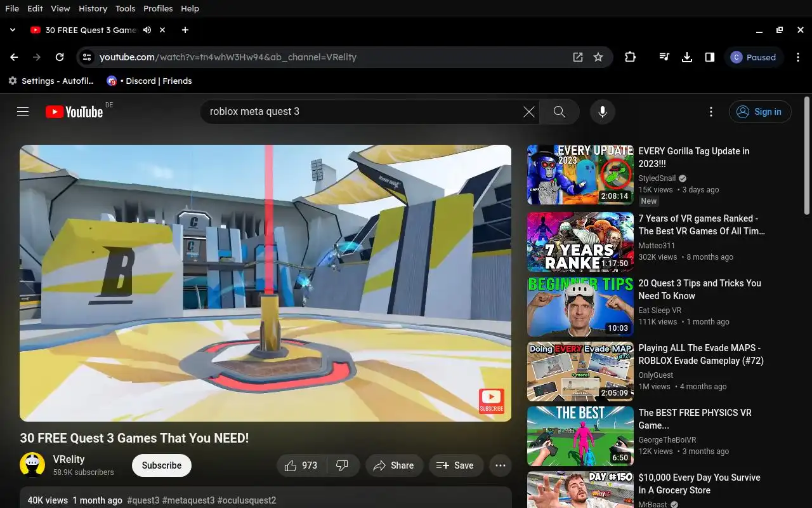The width and height of the screenshot is (812, 508).
Task: View site information icon in the address bar
Action: 88,57
